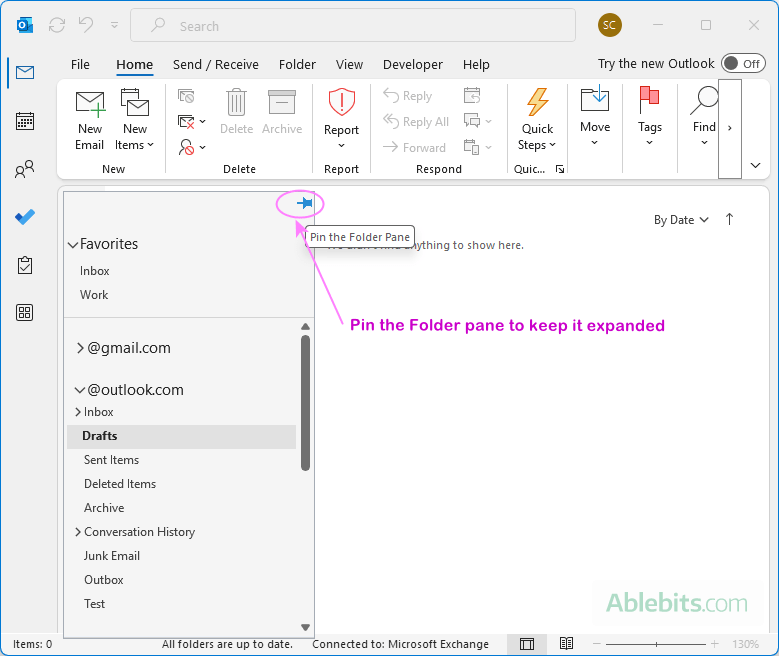The image size is (779, 656).
Task: Click Forward in Respond group
Action: tap(414, 148)
